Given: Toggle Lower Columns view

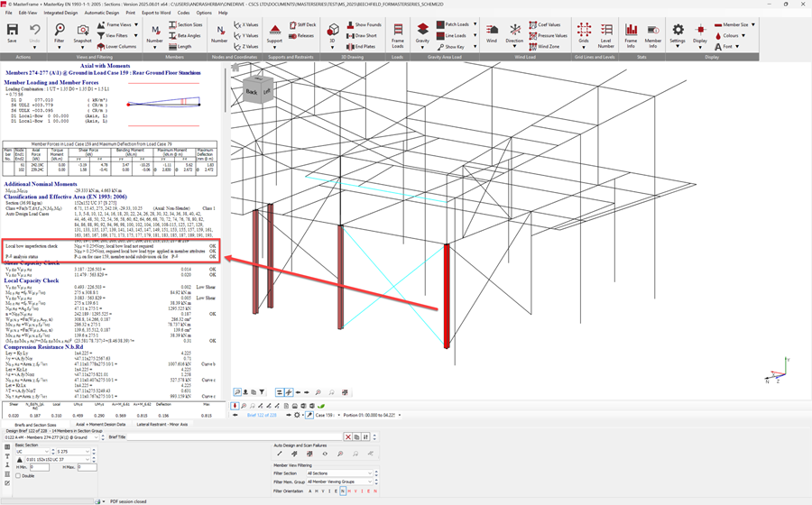Looking at the screenshot, I should (x=117, y=47).
